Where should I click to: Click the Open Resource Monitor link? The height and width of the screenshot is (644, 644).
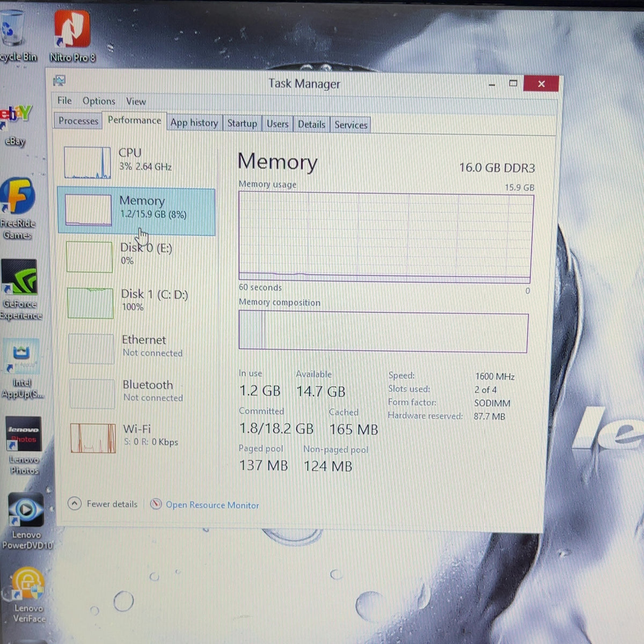(x=212, y=505)
